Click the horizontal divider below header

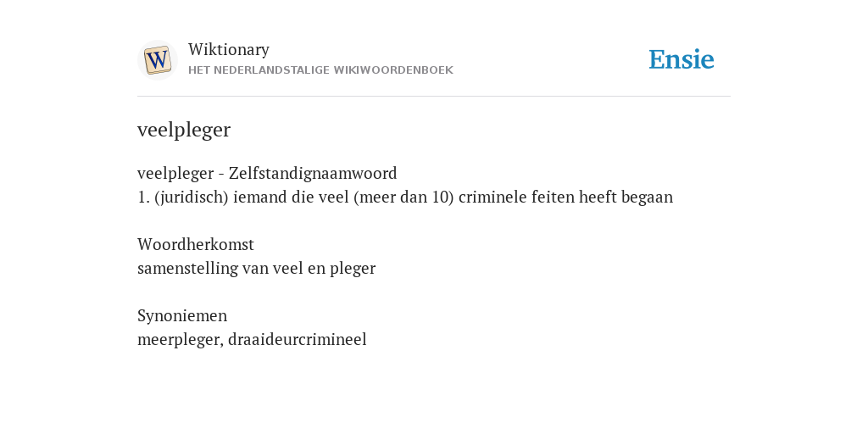click(x=434, y=97)
